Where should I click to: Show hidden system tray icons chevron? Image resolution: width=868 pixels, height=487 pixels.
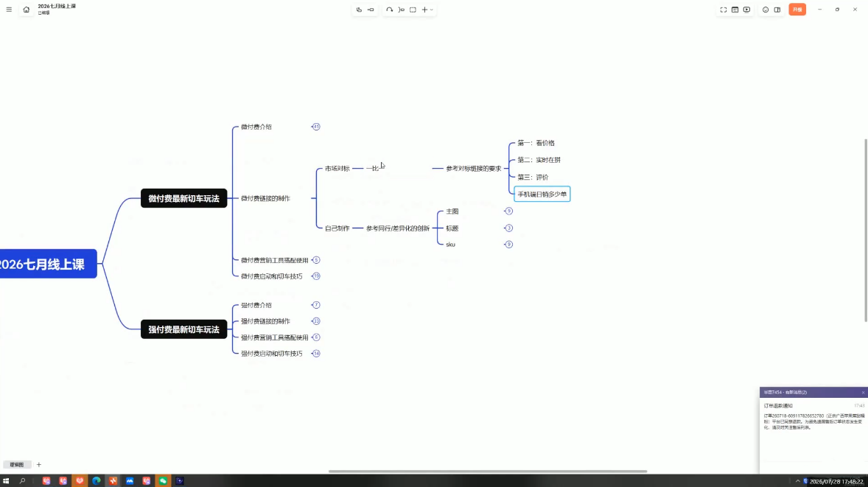pos(798,481)
